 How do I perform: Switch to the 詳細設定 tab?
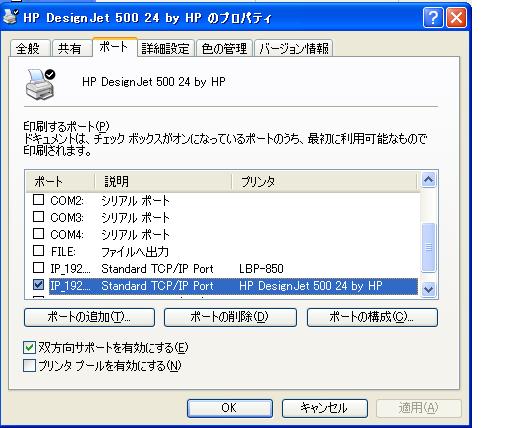coord(165,49)
